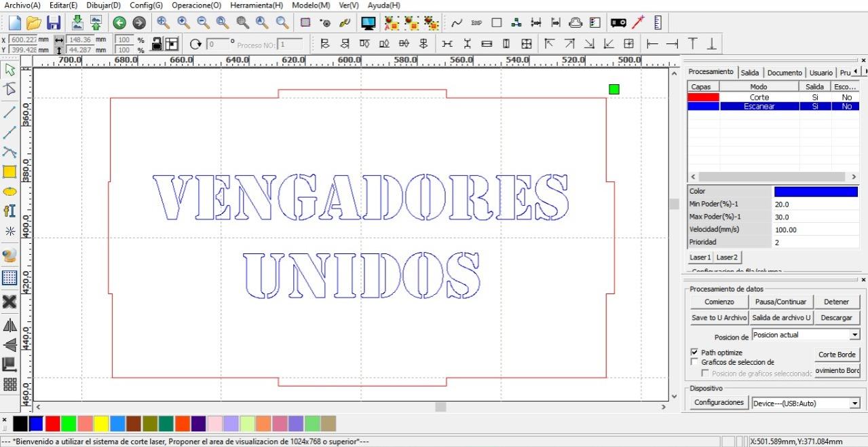Click the BMP bitmap handling icon
The height and width of the screenshot is (447, 868).
(476, 23)
